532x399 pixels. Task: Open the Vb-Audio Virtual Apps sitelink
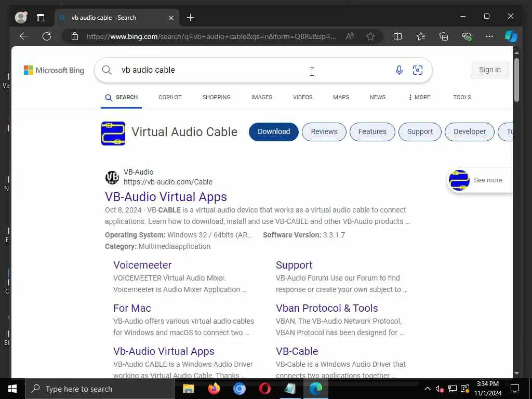(164, 351)
